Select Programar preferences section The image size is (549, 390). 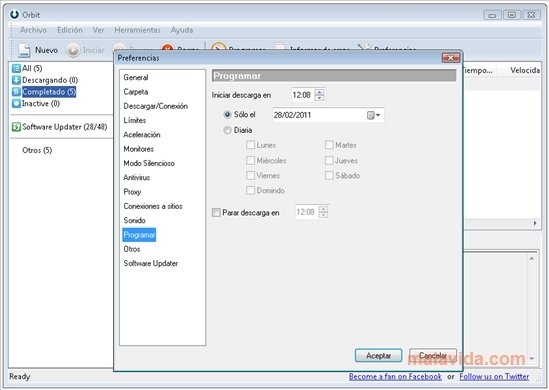tap(139, 235)
